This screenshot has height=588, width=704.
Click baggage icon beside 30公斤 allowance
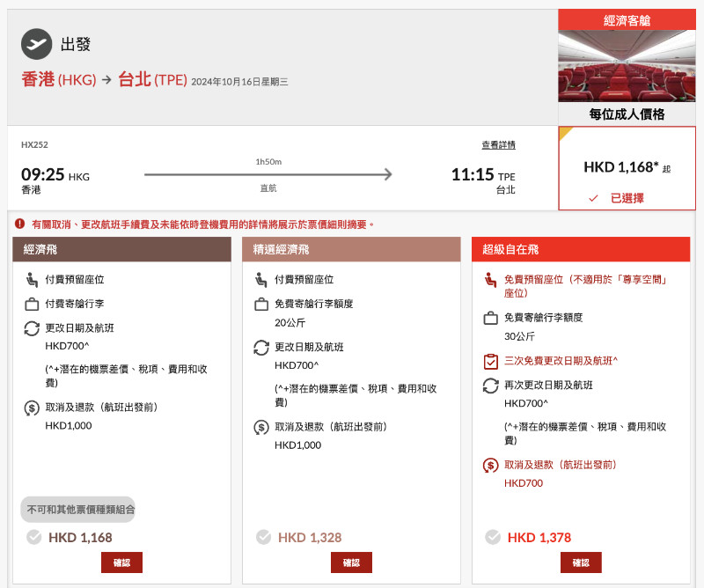490,318
